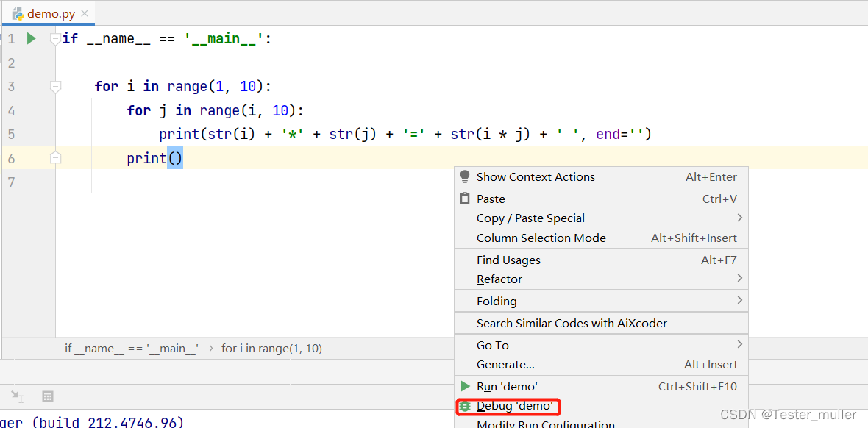Viewport: 868px width, 428px height.
Task: Click the Alt+Enter shortcut label
Action: coord(711,177)
